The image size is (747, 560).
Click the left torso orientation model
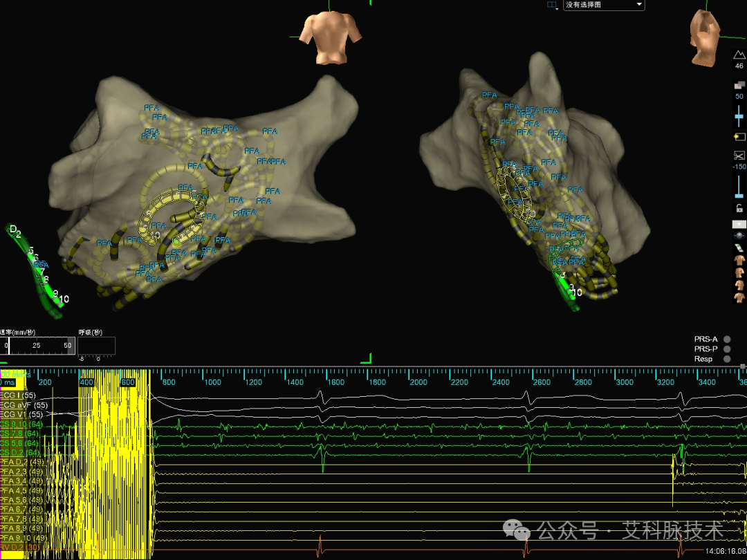(330, 38)
